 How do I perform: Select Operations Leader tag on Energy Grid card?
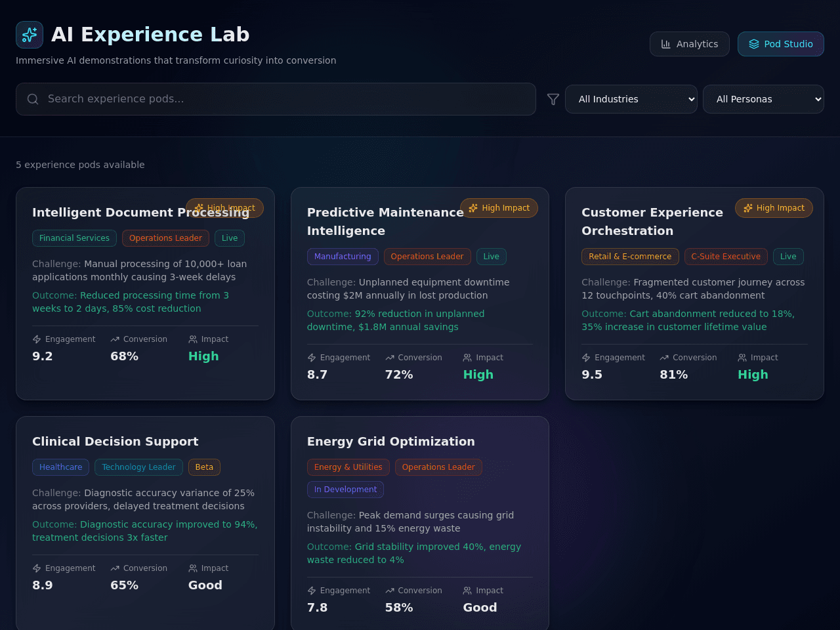click(438, 467)
